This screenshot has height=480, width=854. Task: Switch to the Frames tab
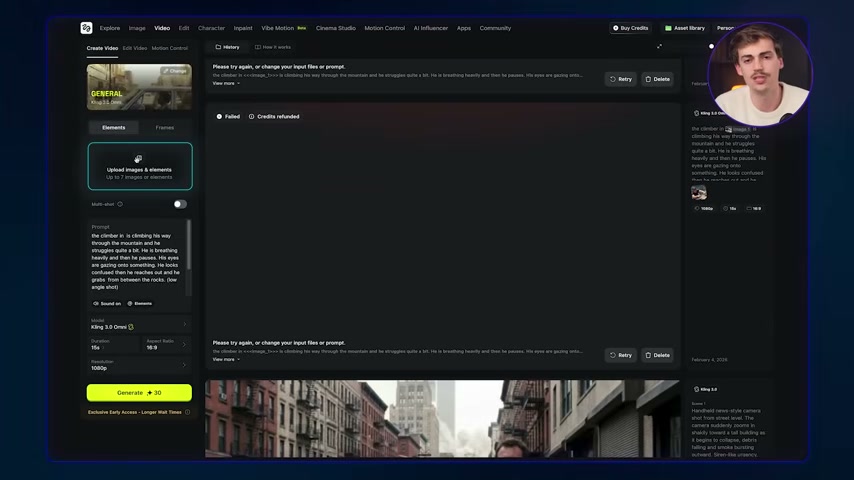click(x=164, y=128)
